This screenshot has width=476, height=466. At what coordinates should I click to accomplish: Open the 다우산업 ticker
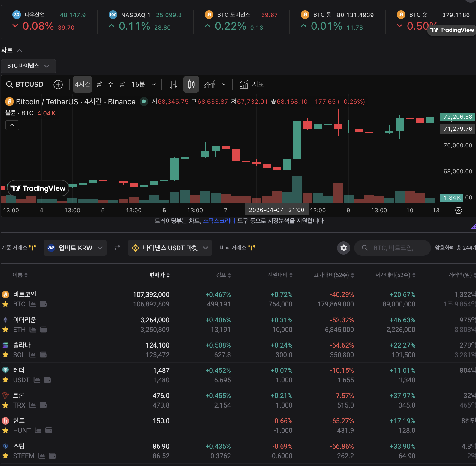click(49, 21)
